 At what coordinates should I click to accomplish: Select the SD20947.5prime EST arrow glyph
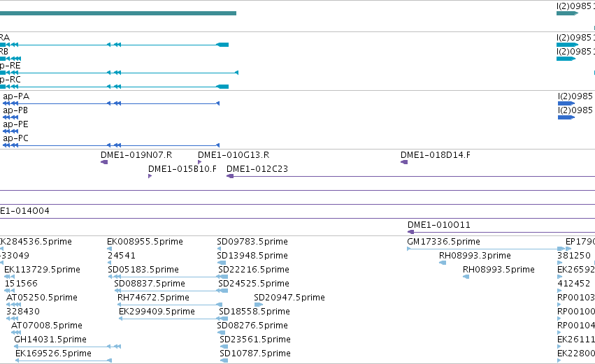[259, 305]
